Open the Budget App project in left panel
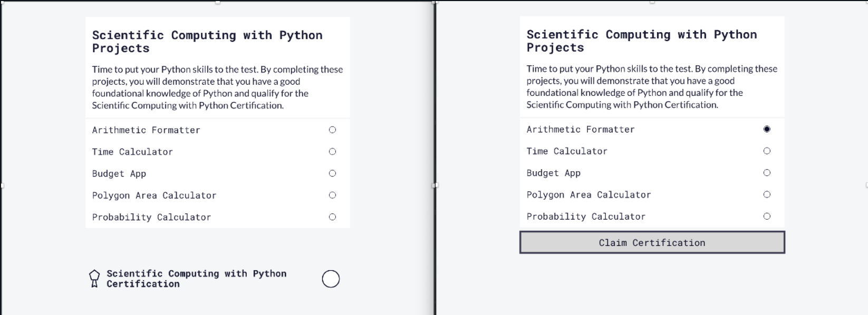The height and width of the screenshot is (315, 868). [x=119, y=174]
